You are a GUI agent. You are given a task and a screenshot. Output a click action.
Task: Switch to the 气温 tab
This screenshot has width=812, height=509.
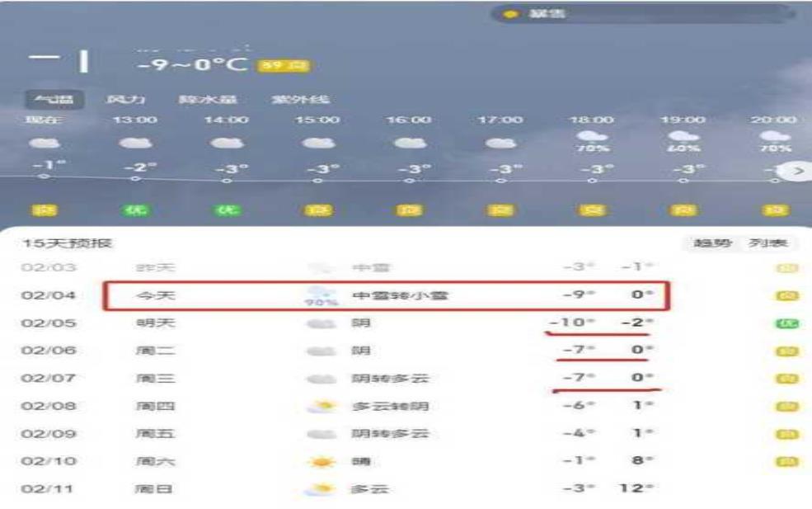pos(54,99)
